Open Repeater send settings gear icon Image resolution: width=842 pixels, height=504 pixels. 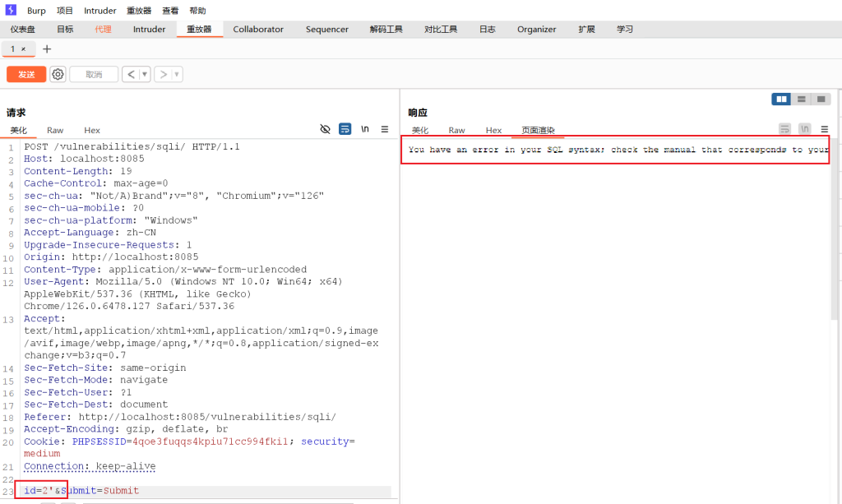(58, 74)
